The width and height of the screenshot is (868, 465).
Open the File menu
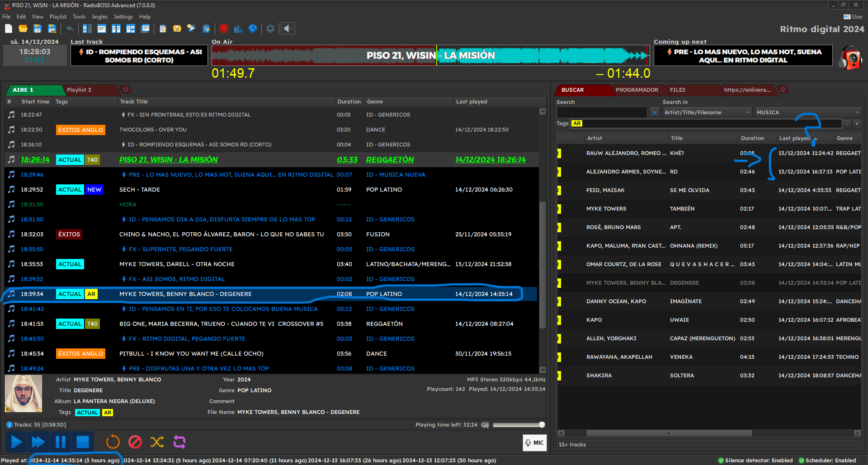click(6, 17)
